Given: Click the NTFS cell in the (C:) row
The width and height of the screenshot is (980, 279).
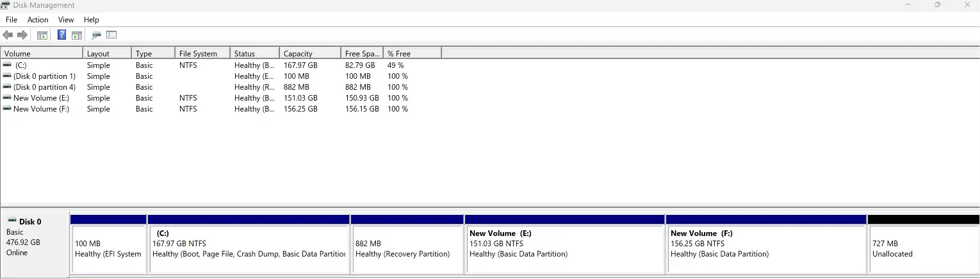Looking at the screenshot, I should 188,65.
